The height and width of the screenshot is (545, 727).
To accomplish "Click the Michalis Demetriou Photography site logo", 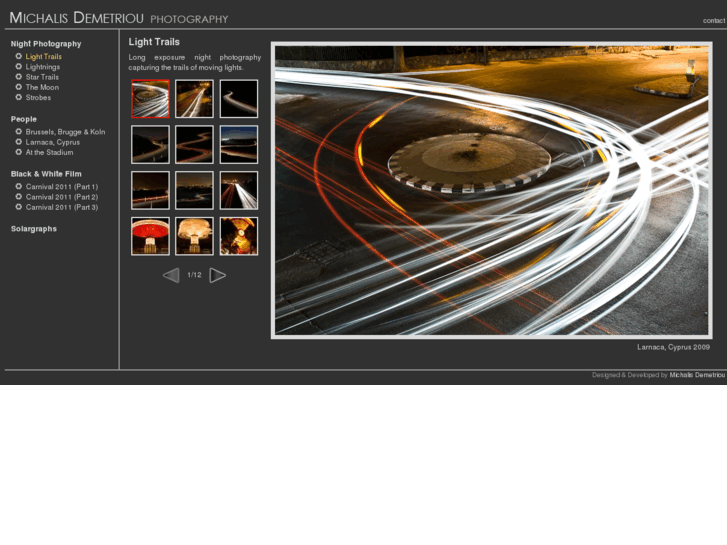I will coord(119,18).
